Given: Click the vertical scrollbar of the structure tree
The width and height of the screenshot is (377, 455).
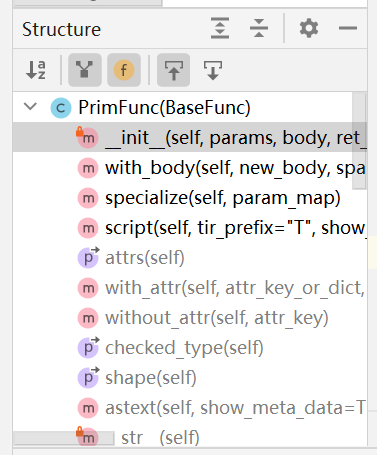Looking at the screenshot, I should [x=359, y=141].
